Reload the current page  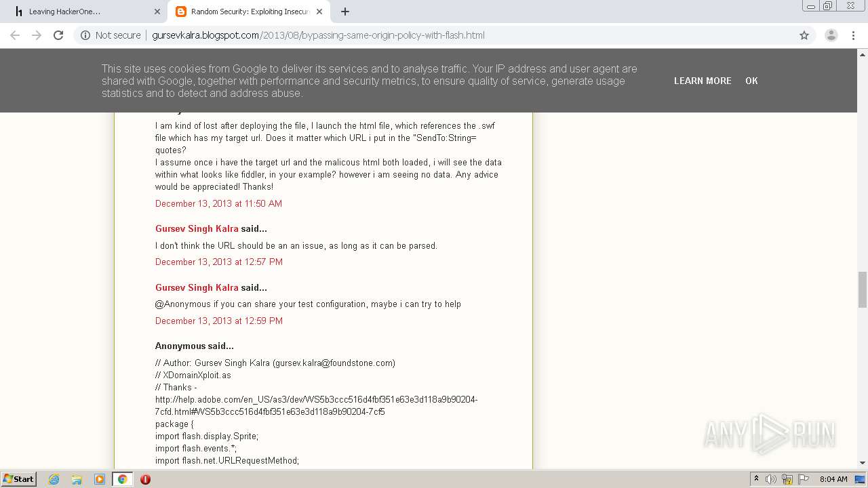click(58, 35)
